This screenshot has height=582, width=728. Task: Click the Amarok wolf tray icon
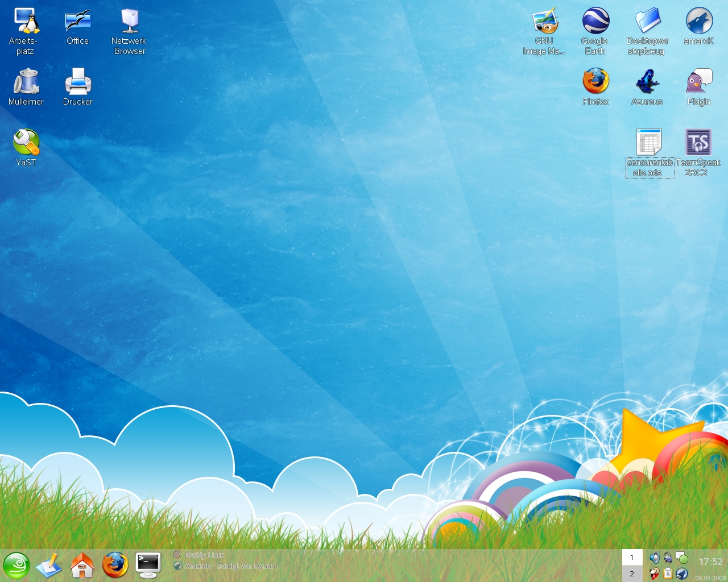[x=682, y=573]
